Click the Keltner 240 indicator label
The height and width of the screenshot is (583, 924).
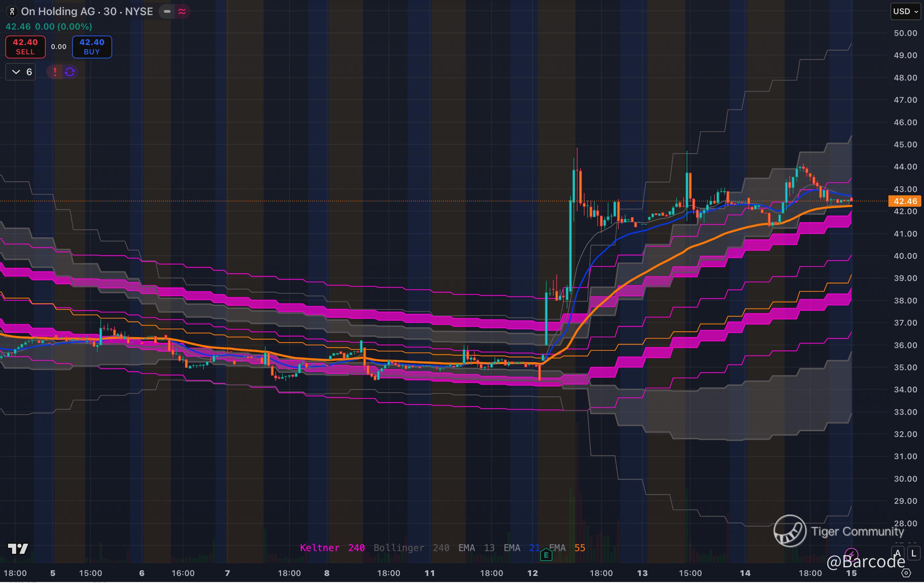tap(332, 548)
